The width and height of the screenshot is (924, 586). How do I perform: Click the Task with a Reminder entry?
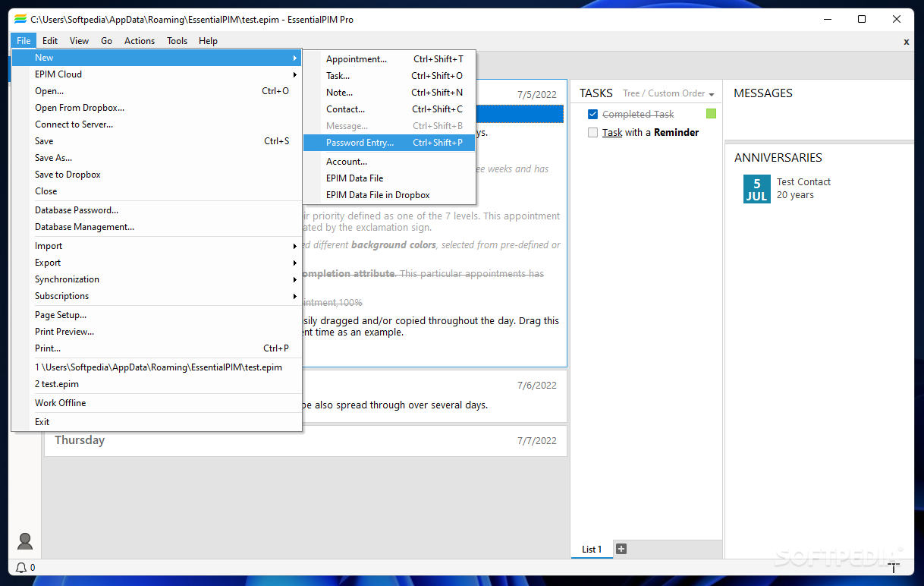(x=650, y=133)
